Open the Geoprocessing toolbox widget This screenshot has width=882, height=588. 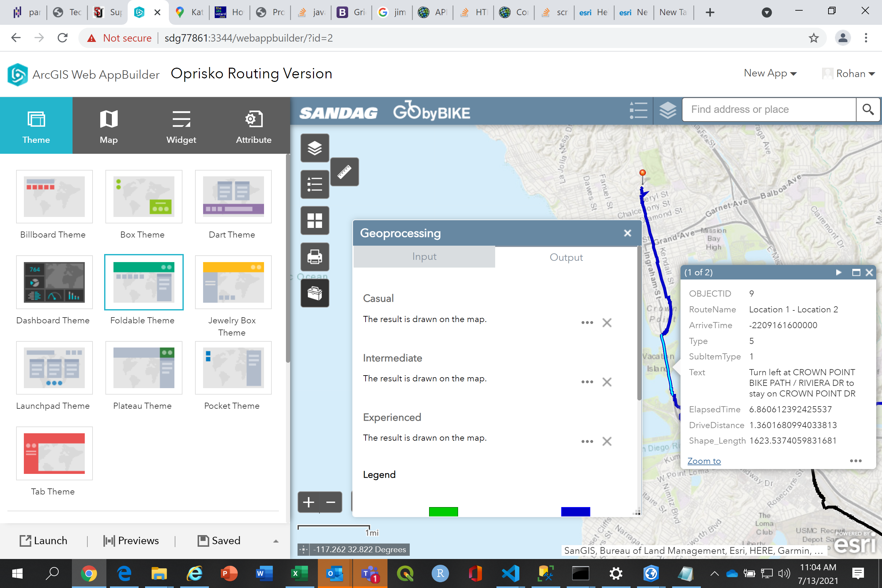tap(315, 293)
